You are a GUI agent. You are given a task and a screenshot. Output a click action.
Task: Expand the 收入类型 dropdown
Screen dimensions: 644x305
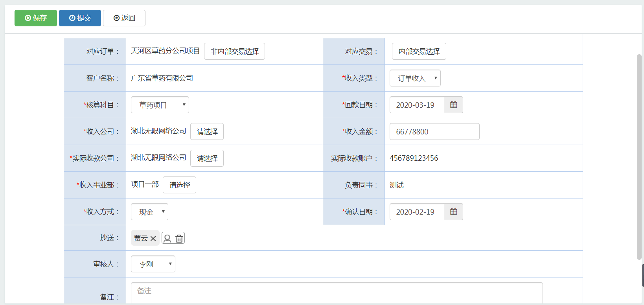(x=415, y=78)
